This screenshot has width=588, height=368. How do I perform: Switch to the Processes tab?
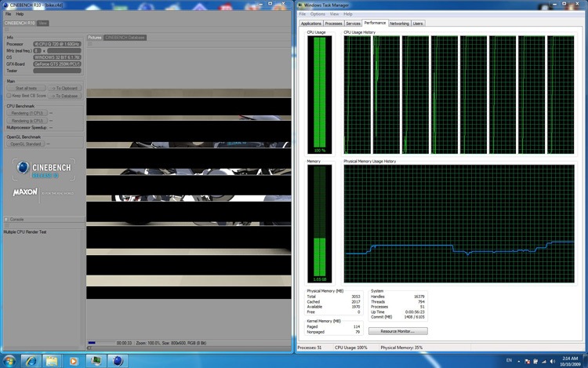333,24
